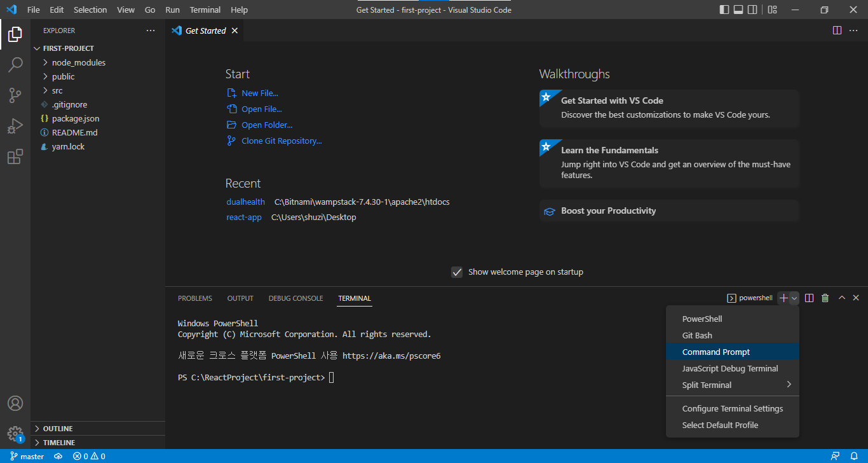
Task: Switch to the OUTPUT tab
Action: [x=240, y=298]
